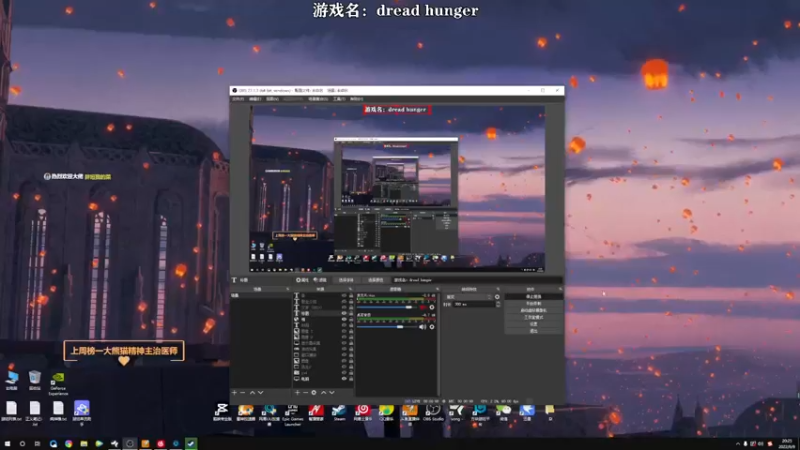Open Settings from the OBS Controls panel
The image size is (800, 450).
(x=534, y=324)
